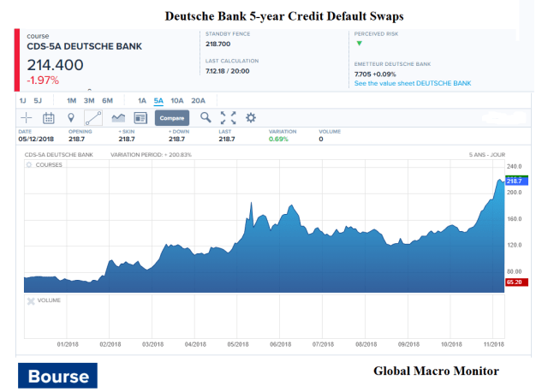548x392 pixels.
Task: Switch to the 3M time range
Action: [89, 100]
